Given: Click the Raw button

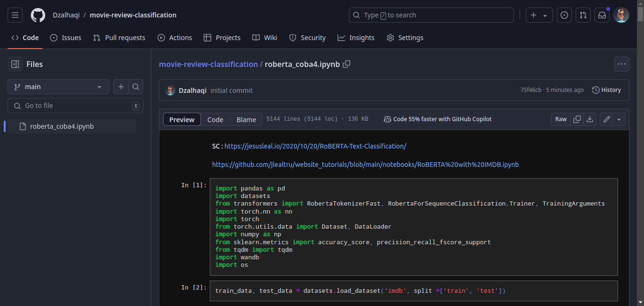Looking at the screenshot, I should 561,119.
